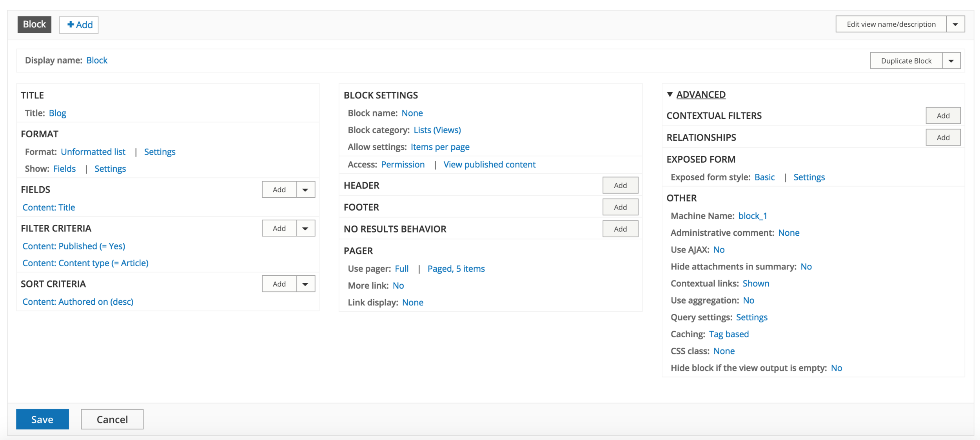The width and height of the screenshot is (980, 440).
Task: Expand the Filter Criteria Add dropdown arrow
Action: click(305, 229)
